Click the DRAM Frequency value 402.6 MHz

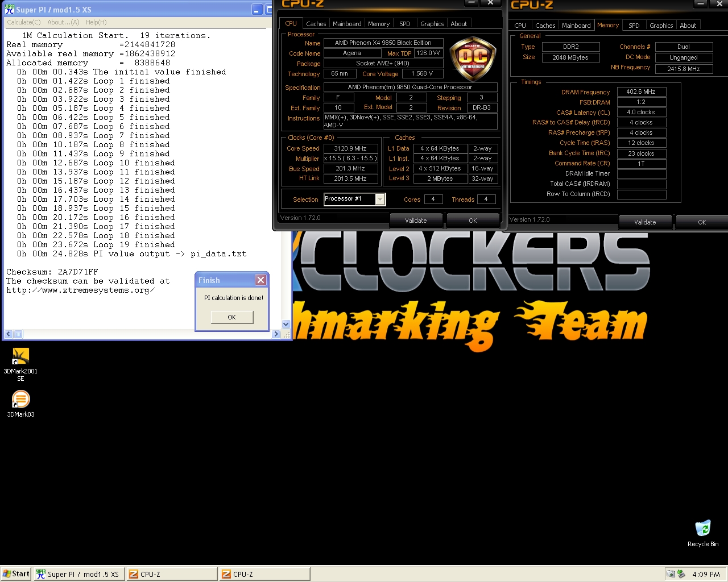click(641, 92)
